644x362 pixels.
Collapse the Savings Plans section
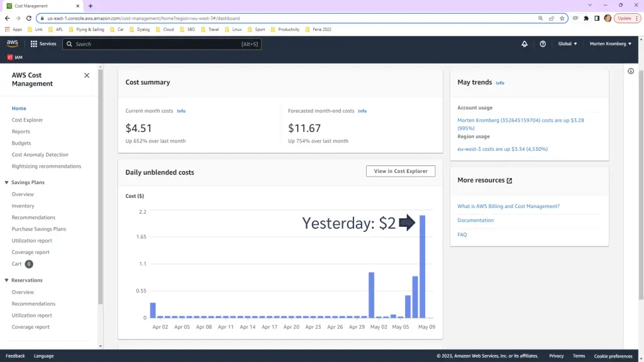(6, 182)
